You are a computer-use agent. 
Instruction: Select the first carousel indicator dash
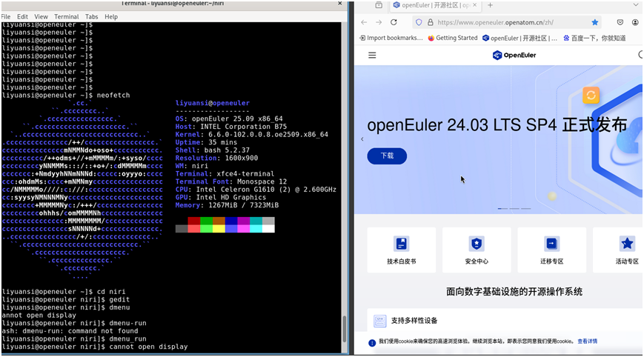click(502, 209)
